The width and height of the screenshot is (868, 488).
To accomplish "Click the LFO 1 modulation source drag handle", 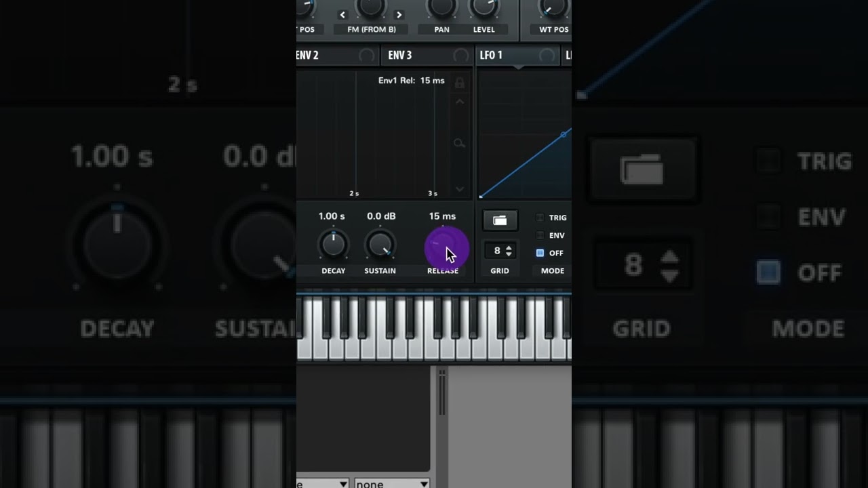I will (547, 56).
